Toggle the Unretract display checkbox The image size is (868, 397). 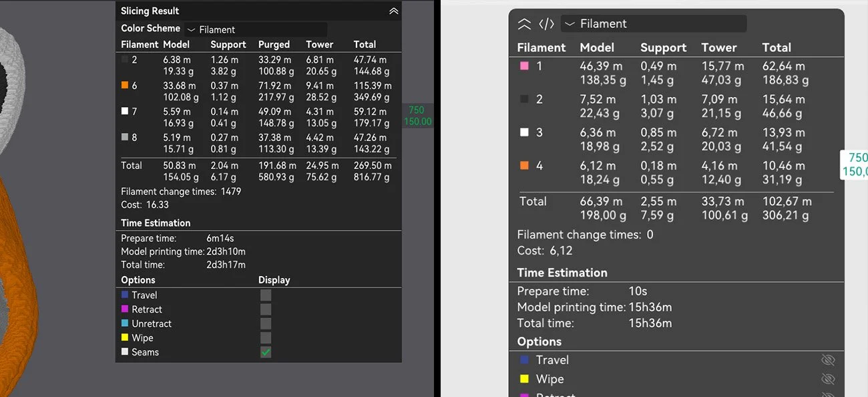(x=266, y=323)
